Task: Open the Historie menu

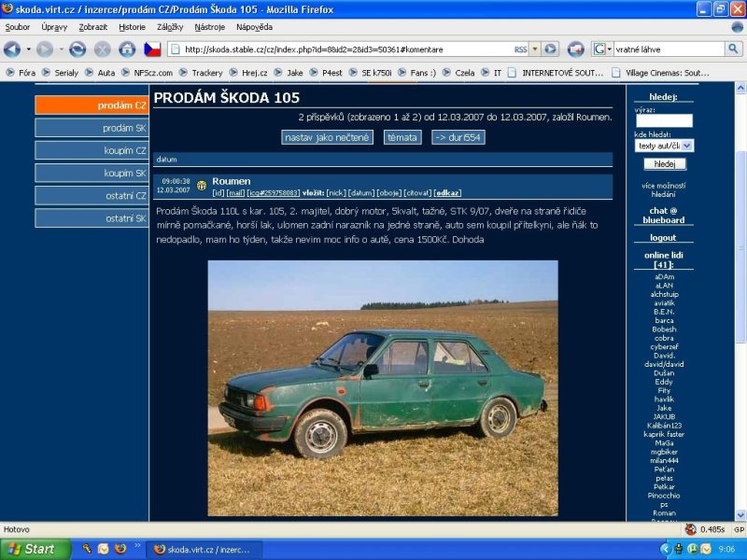Action: (x=132, y=27)
